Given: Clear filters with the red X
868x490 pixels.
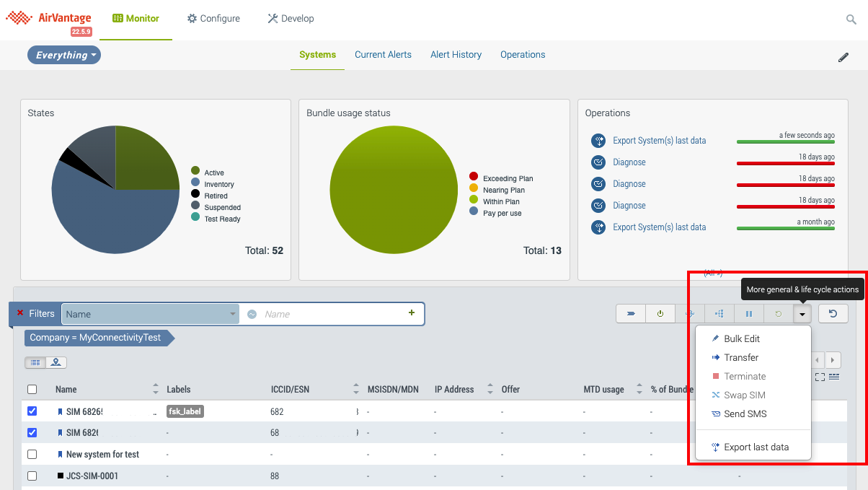Looking at the screenshot, I should (x=20, y=313).
